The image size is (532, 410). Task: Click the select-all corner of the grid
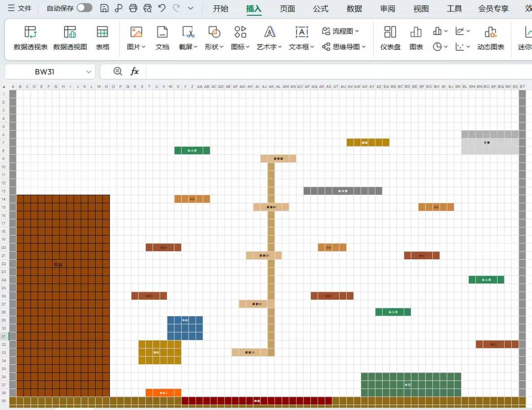4,87
